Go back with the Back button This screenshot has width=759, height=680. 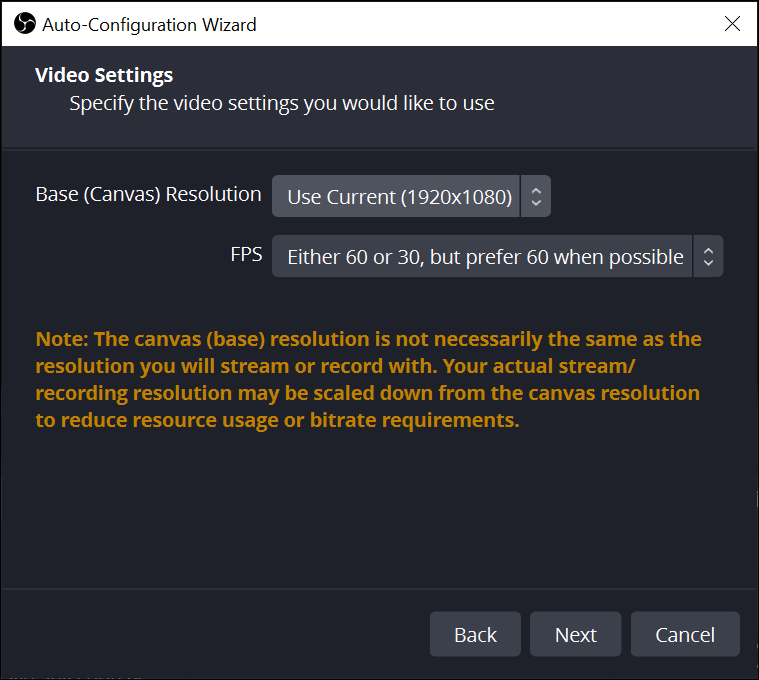(x=475, y=634)
